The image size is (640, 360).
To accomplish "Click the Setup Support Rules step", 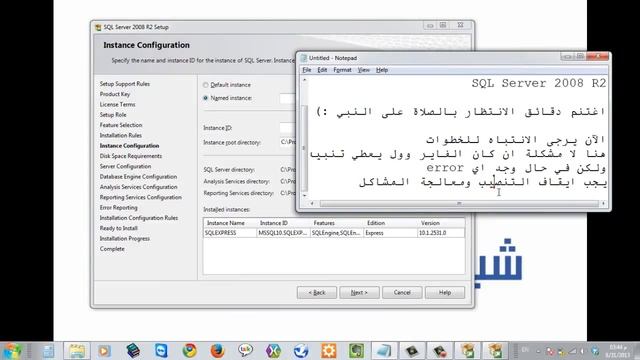I will click(124, 84).
